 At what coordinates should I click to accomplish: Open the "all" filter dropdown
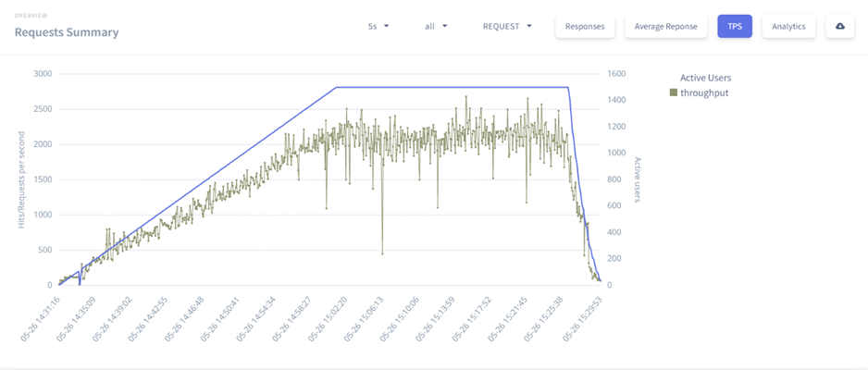(x=436, y=27)
